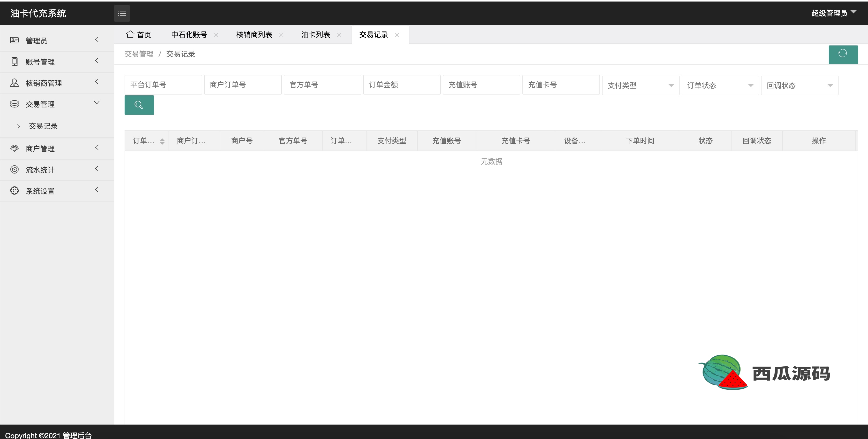Click the 管理员 ID card icon
868x439 pixels.
(x=14, y=40)
